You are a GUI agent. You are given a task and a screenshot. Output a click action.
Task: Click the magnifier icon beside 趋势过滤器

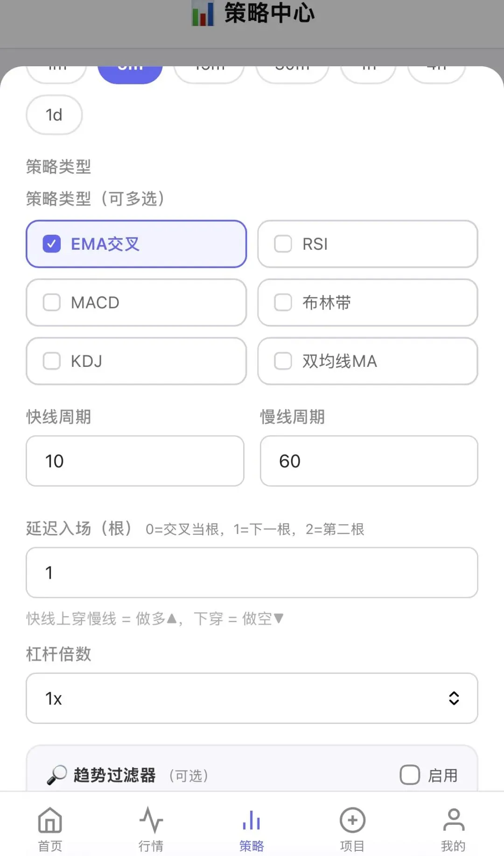pyautogui.click(x=57, y=775)
